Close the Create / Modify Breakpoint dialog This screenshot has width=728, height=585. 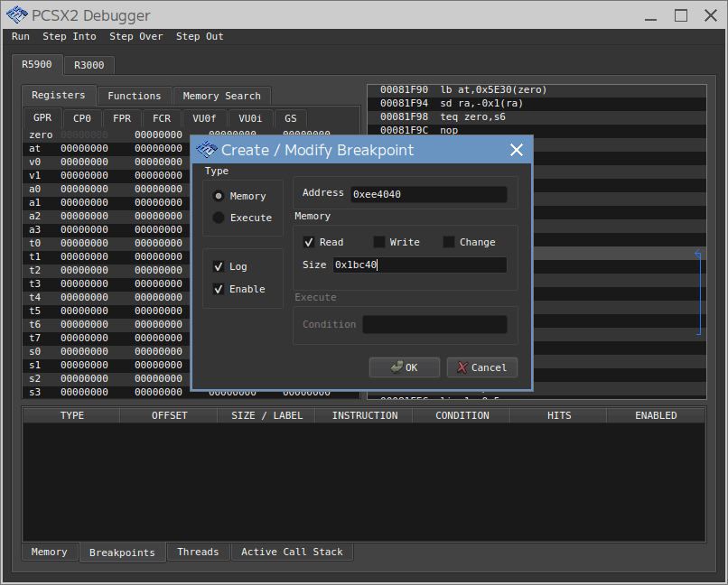pyautogui.click(x=517, y=149)
